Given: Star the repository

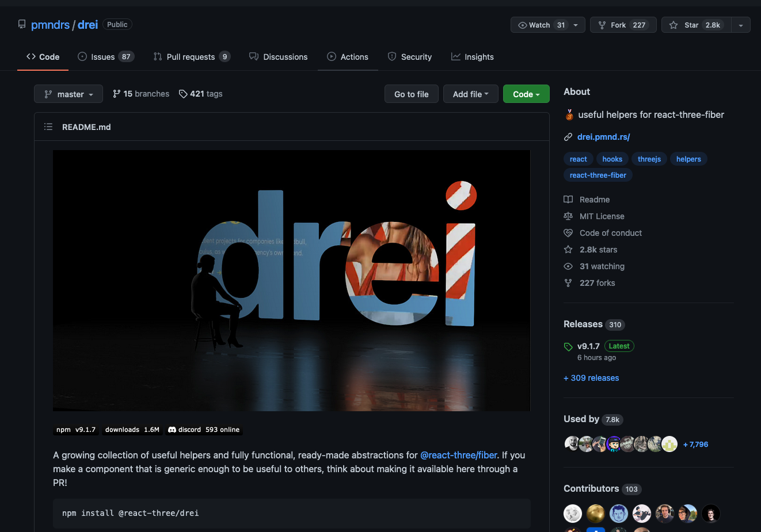Looking at the screenshot, I should pos(697,25).
